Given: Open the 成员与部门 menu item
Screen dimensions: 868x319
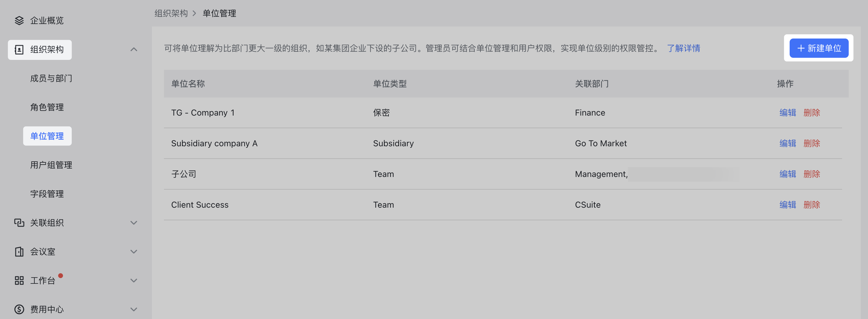Looking at the screenshot, I should click(x=51, y=79).
